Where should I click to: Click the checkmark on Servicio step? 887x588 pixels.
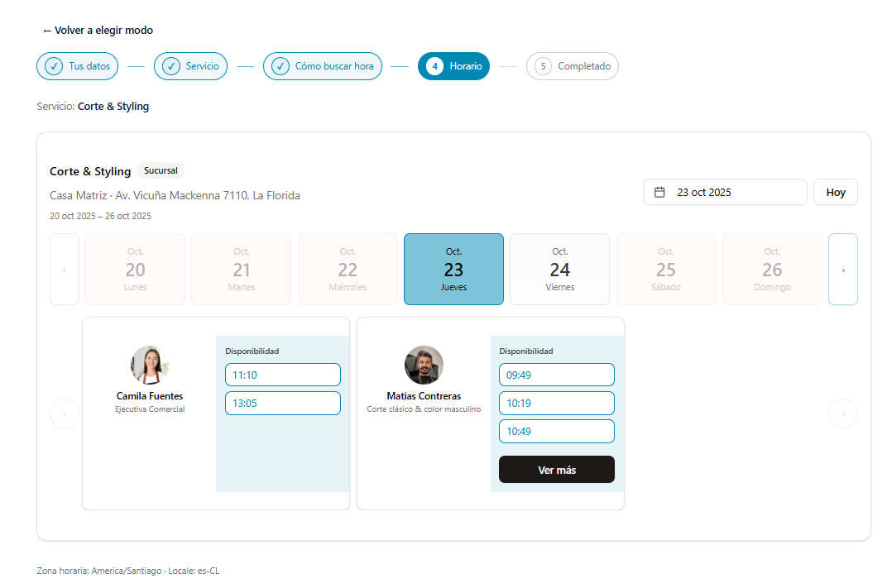171,66
